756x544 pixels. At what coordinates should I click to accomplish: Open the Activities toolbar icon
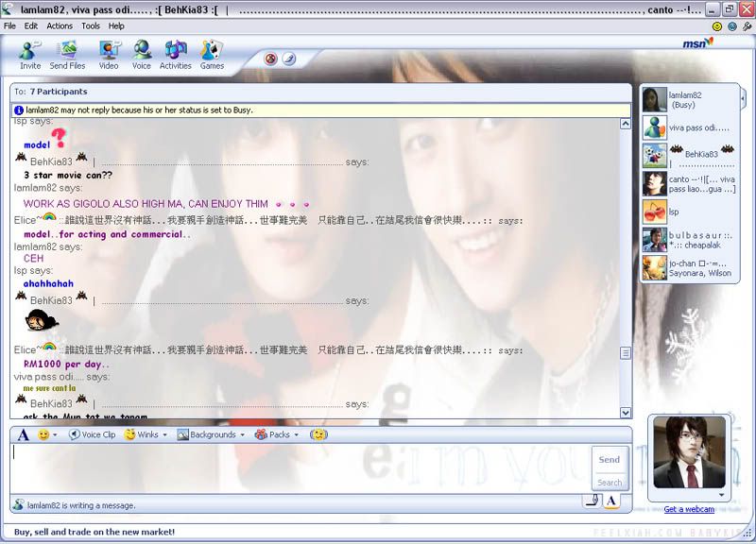pos(176,56)
